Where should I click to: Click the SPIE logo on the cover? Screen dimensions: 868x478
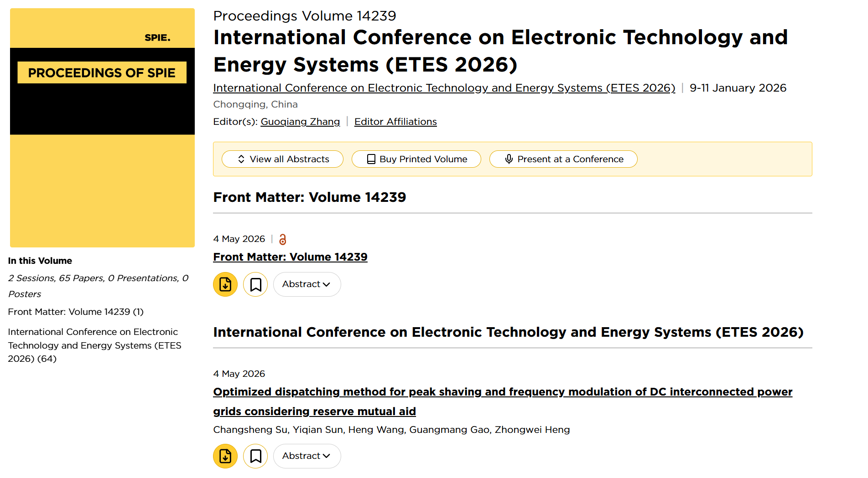pyautogui.click(x=157, y=38)
